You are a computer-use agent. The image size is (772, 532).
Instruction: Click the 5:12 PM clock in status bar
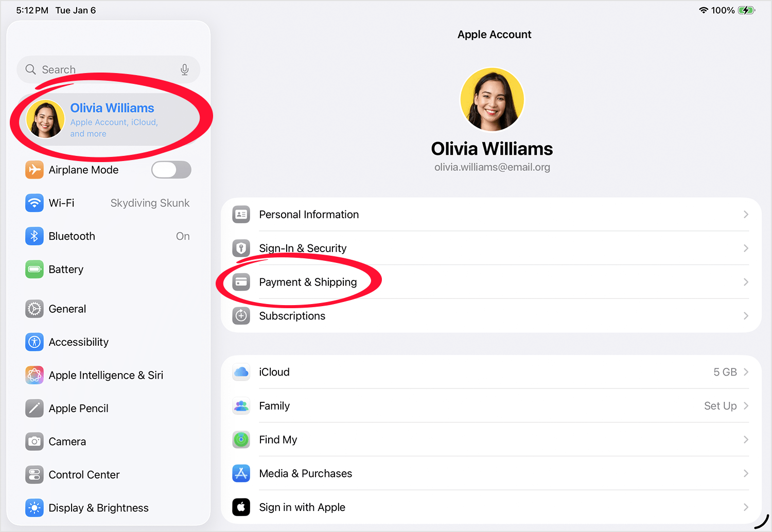coord(32,10)
